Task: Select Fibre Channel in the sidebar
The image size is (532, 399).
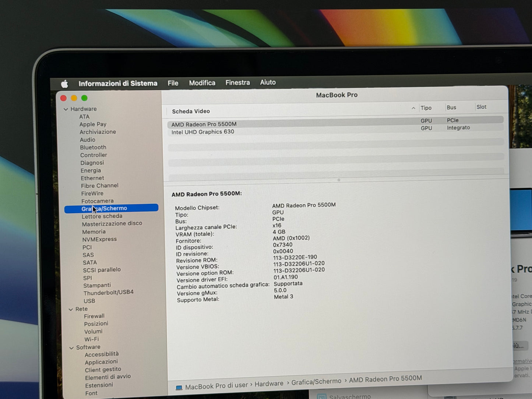Action: [x=100, y=186]
